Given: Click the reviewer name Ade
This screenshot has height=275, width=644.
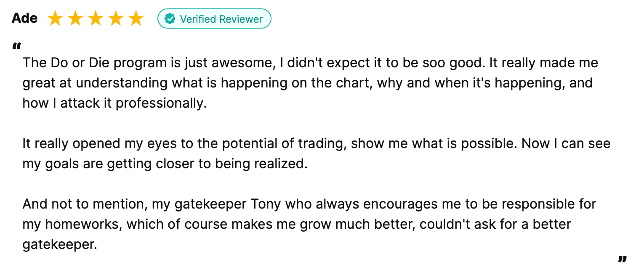Looking at the screenshot, I should coord(24,19).
